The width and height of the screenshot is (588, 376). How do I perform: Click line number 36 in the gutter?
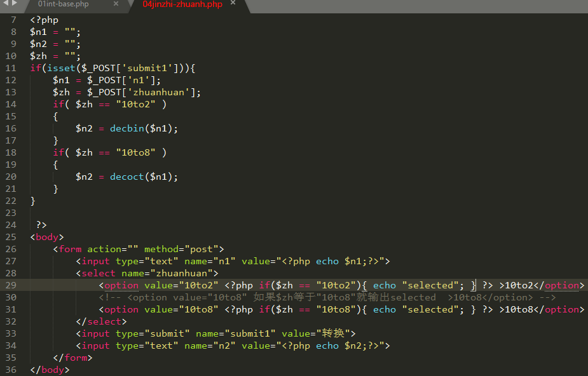11,370
